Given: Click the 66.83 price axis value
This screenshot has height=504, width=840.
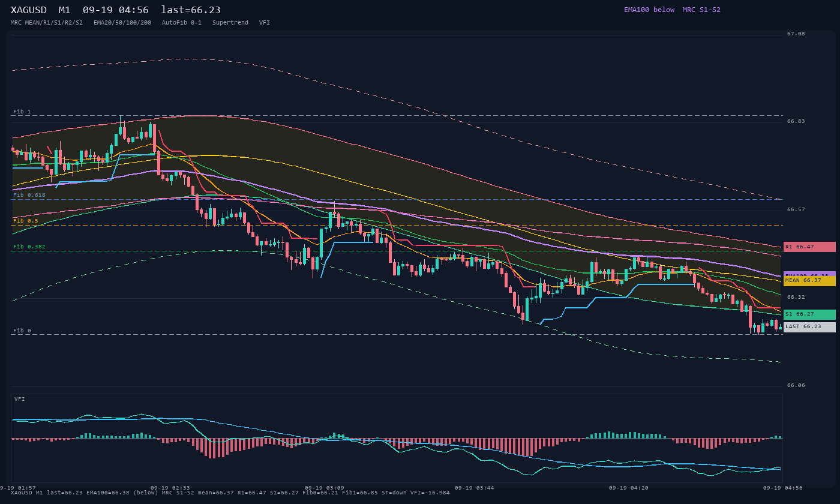Looking at the screenshot, I should [796, 121].
